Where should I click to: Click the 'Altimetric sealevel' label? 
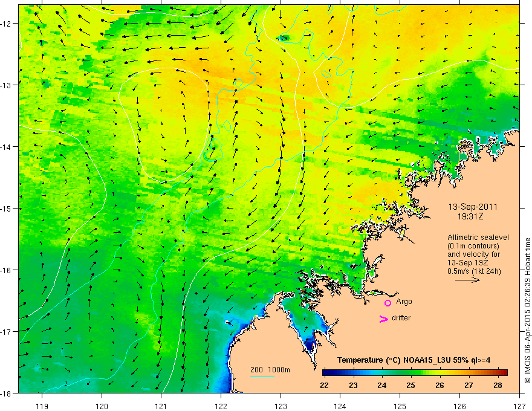point(478,238)
